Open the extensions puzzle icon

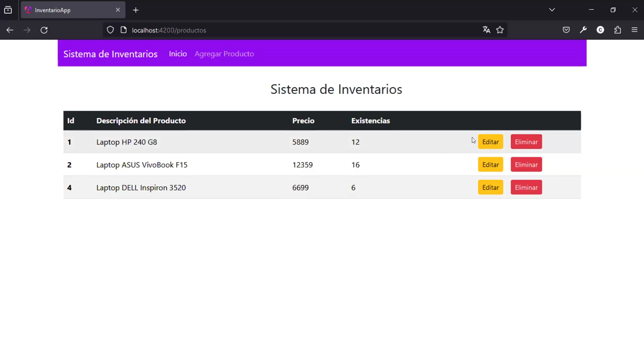(x=618, y=30)
